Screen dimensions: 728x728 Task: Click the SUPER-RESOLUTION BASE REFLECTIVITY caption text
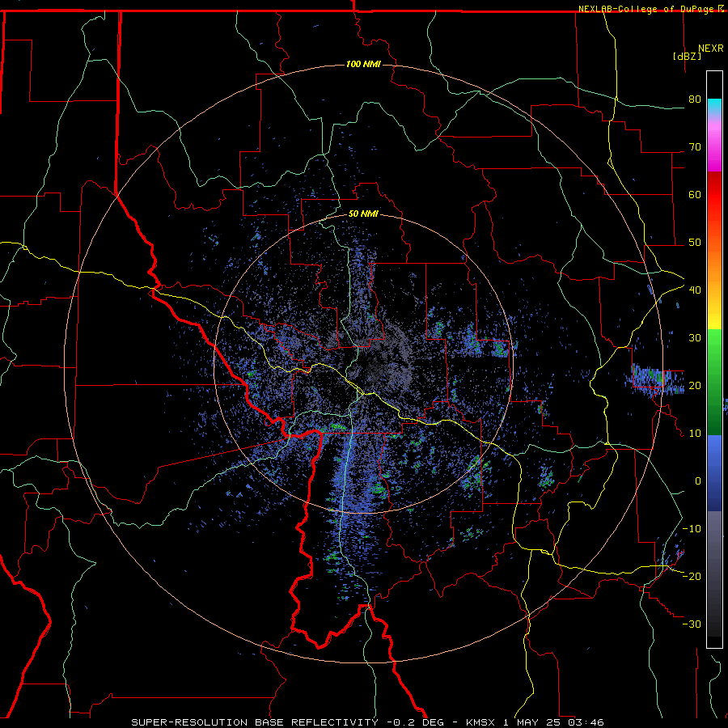(255, 722)
